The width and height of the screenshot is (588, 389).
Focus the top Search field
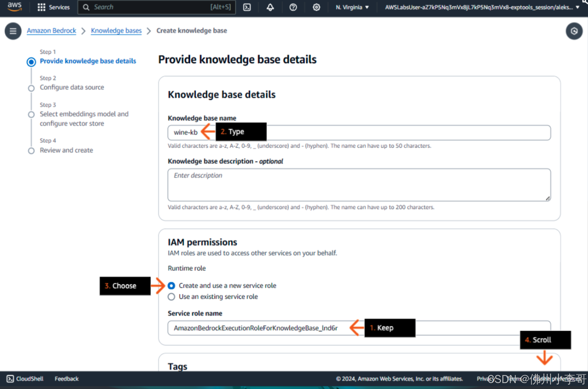157,7
